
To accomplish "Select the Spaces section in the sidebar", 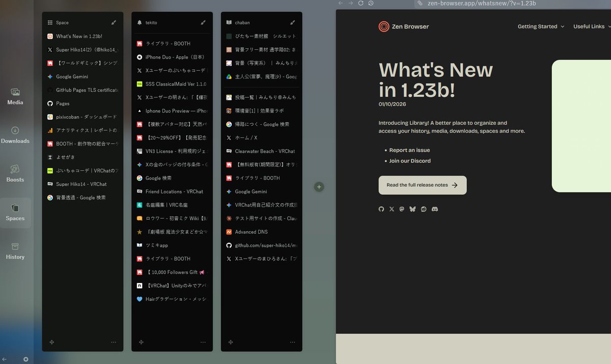I will (15, 212).
